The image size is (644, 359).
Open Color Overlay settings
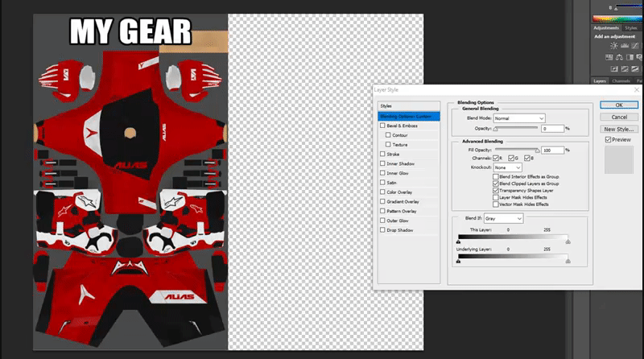point(399,192)
